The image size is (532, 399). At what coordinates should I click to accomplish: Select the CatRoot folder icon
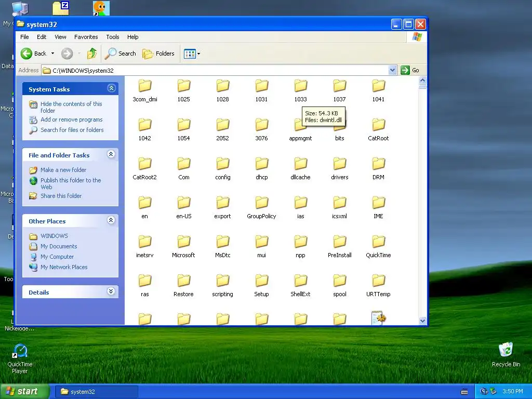tap(378, 125)
